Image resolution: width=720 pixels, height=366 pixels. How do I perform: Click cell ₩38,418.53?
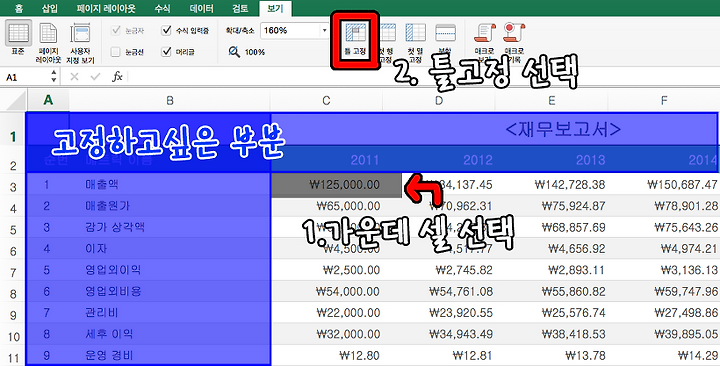(x=551, y=334)
